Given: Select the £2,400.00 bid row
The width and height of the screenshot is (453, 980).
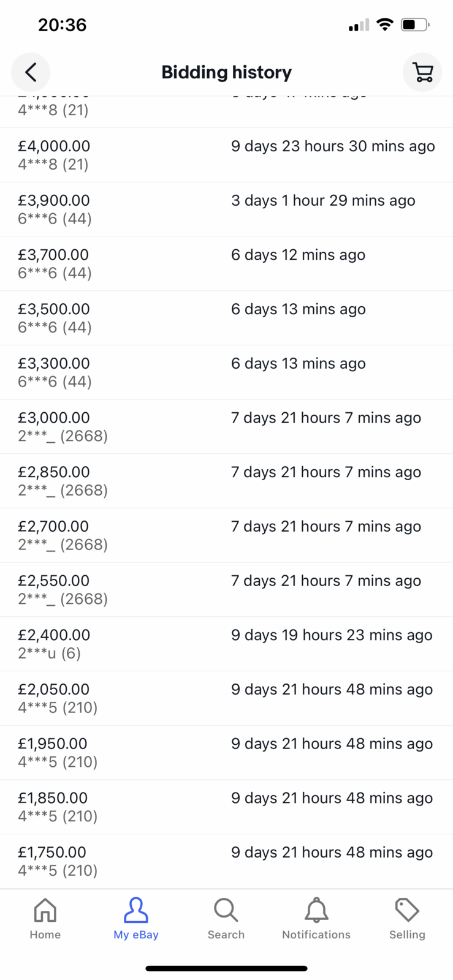Looking at the screenshot, I should 226,644.
